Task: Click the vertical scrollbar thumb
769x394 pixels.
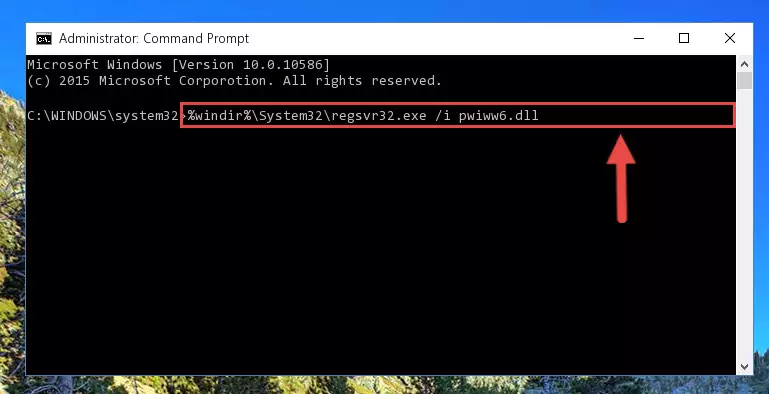Action: 744,80
